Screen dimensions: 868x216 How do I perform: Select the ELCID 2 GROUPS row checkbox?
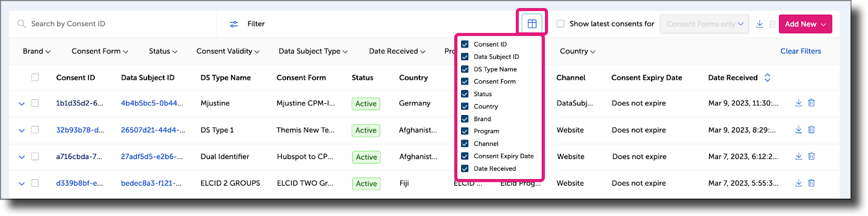pos(35,183)
